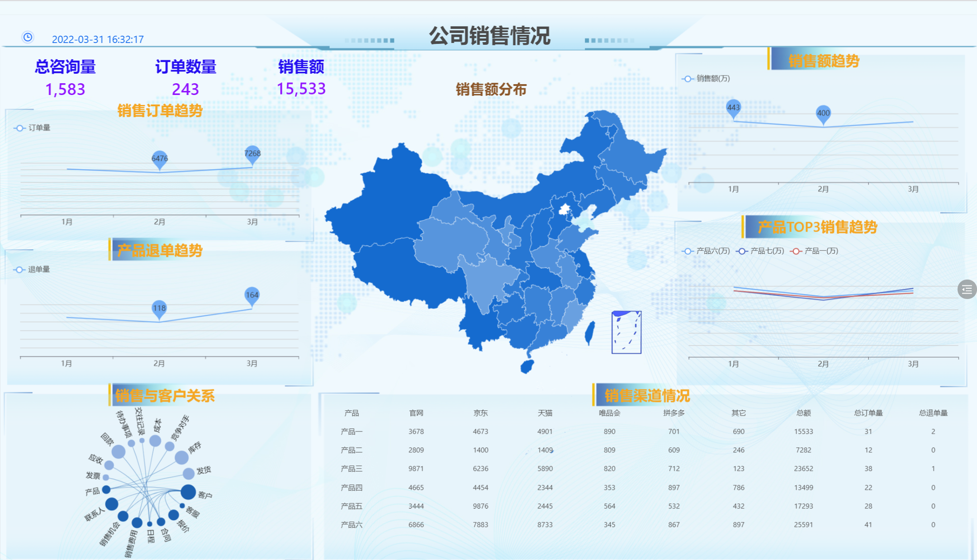
Task: Click the 天猫 cell 8733 for 产品六
Action: [545, 525]
